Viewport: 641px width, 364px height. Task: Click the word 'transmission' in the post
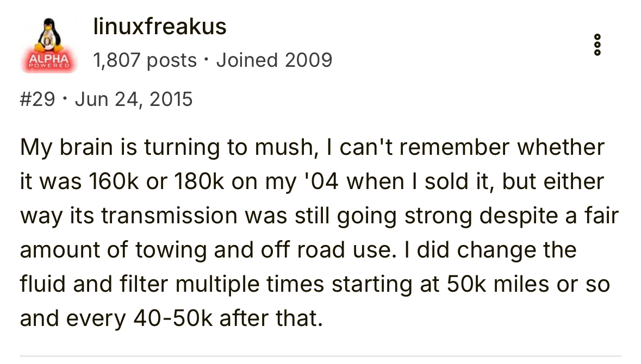pos(169,215)
